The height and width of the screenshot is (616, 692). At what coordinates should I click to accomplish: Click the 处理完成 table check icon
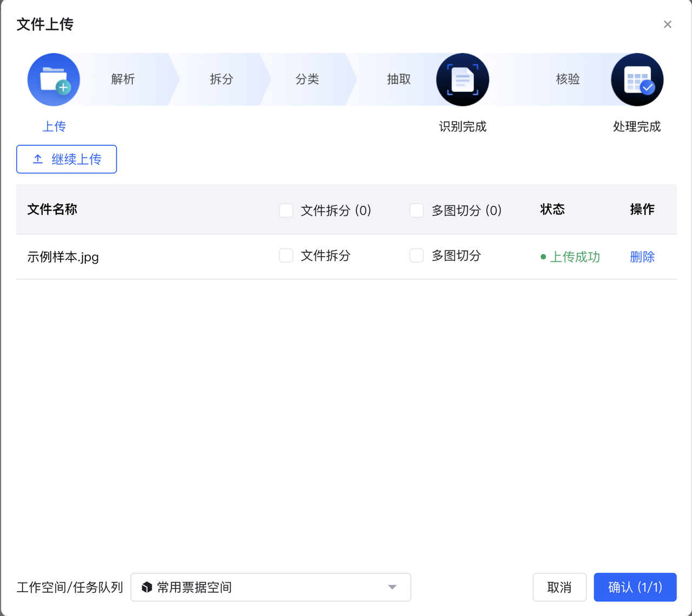pyautogui.click(x=637, y=79)
